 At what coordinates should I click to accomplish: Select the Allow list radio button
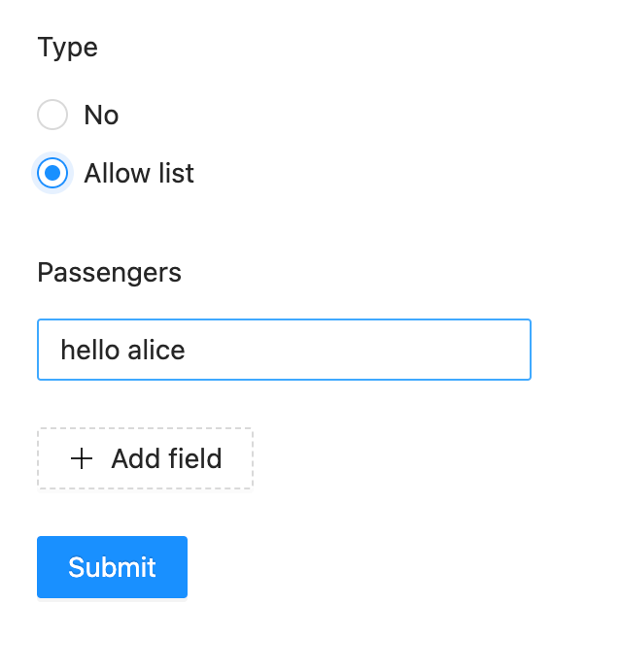click(x=52, y=173)
